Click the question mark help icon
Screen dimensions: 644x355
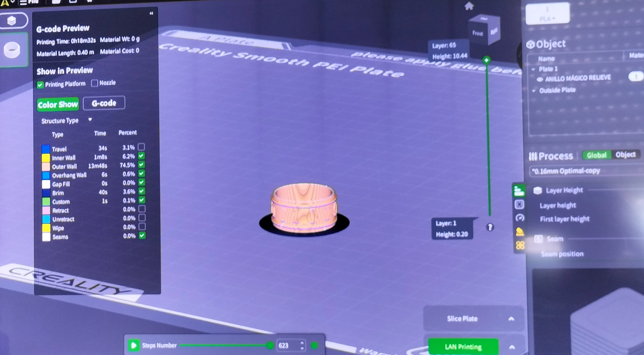tap(490, 227)
